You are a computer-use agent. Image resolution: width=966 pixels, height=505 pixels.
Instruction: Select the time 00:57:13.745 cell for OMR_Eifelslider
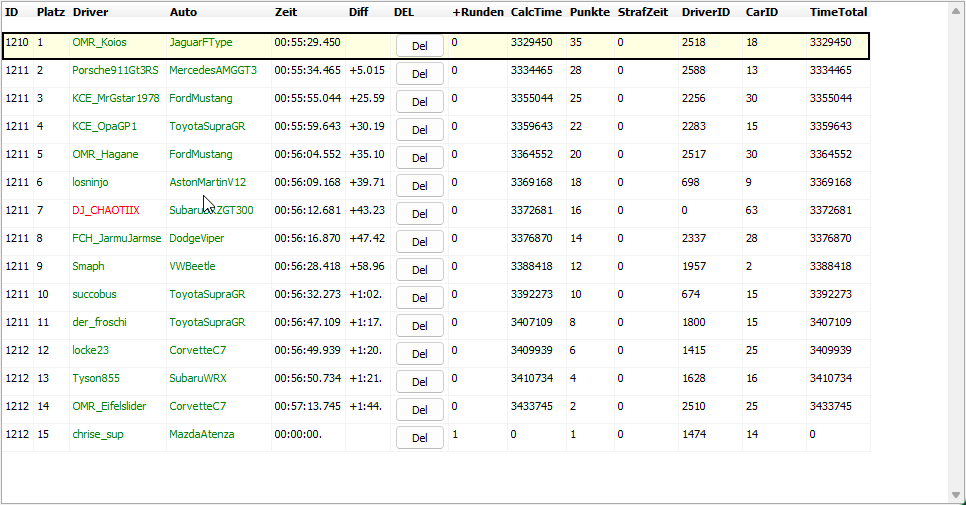307,407
